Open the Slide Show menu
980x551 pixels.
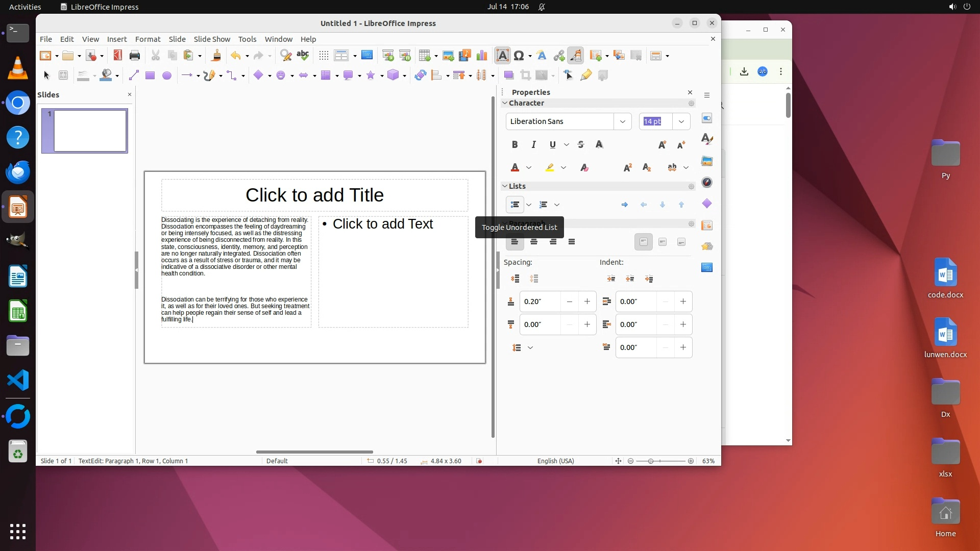211,39
